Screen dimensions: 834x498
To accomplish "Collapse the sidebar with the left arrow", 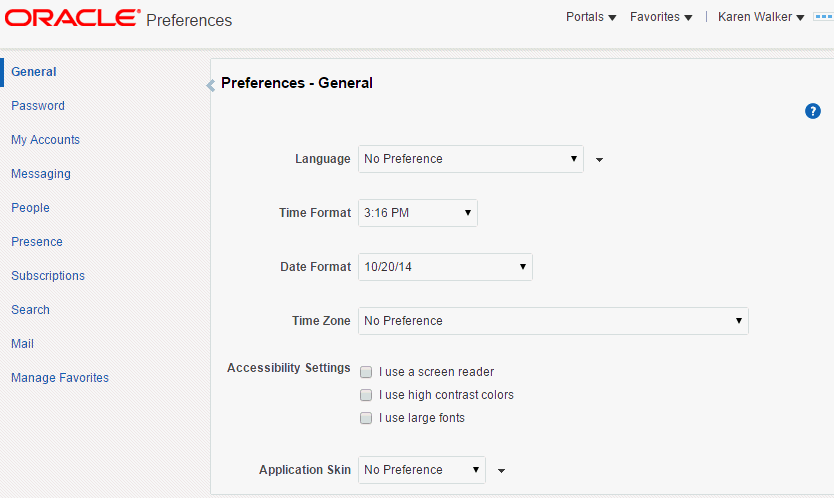I will pyautogui.click(x=210, y=86).
